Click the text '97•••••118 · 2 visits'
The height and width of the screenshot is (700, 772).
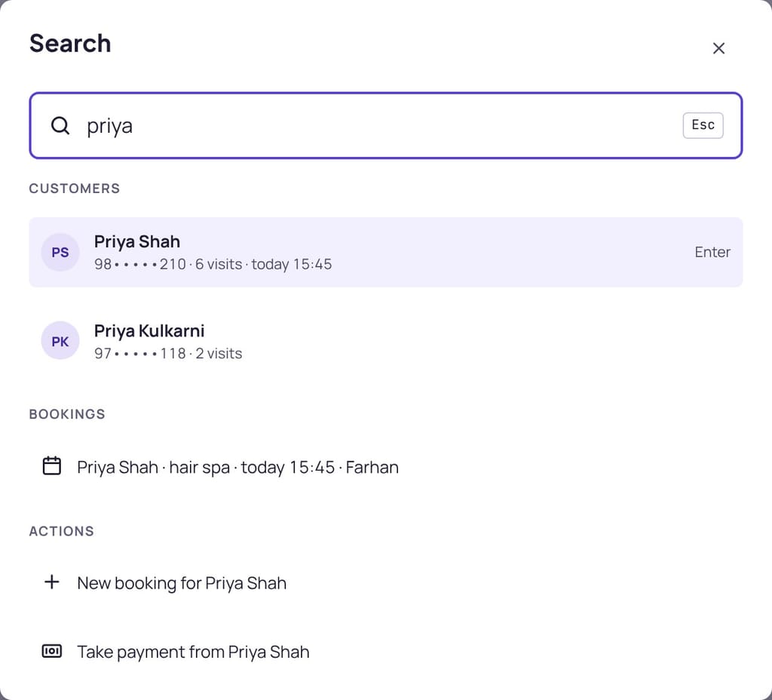pyautogui.click(x=168, y=354)
